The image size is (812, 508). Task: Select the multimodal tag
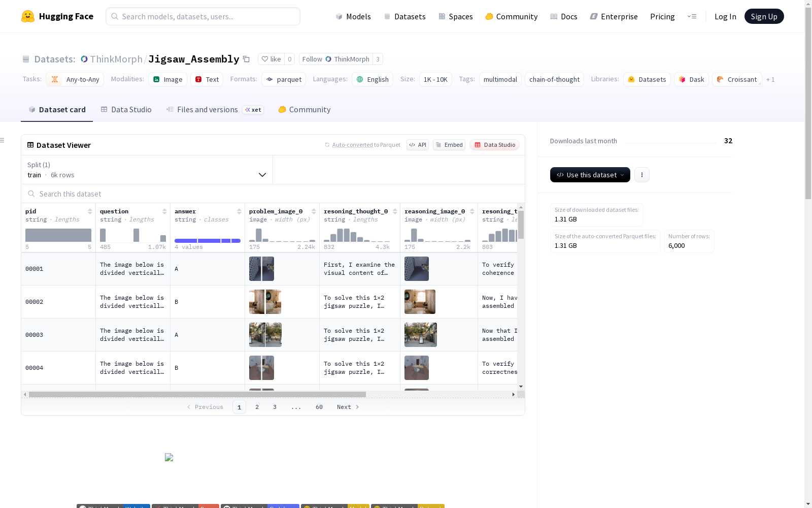500,79
